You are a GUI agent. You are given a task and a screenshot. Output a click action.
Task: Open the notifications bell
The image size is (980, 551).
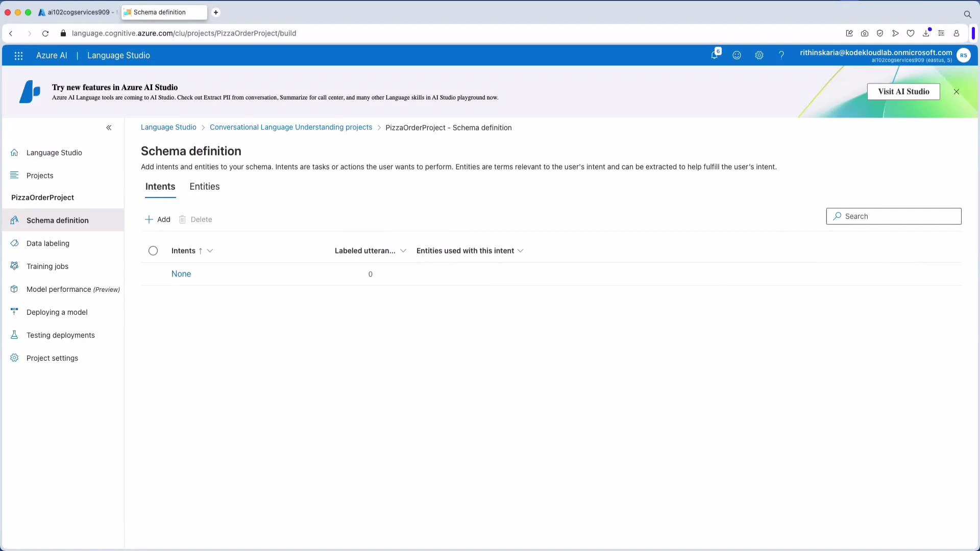point(715,55)
